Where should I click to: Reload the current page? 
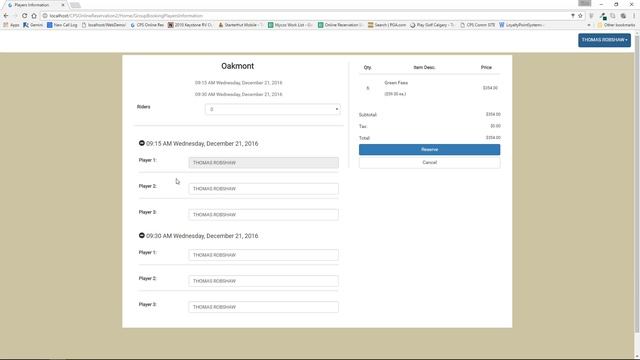click(x=24, y=16)
